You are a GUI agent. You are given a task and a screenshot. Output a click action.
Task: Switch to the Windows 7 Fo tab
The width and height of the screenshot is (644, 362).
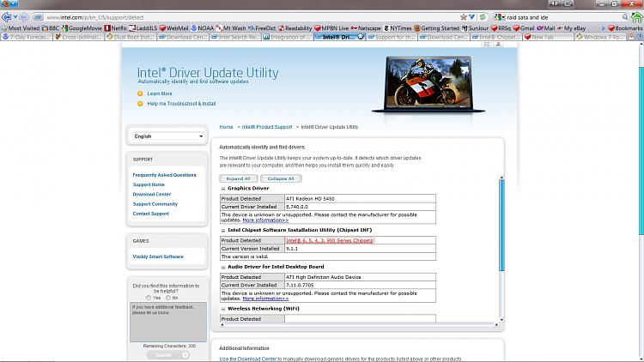[x=600, y=37]
